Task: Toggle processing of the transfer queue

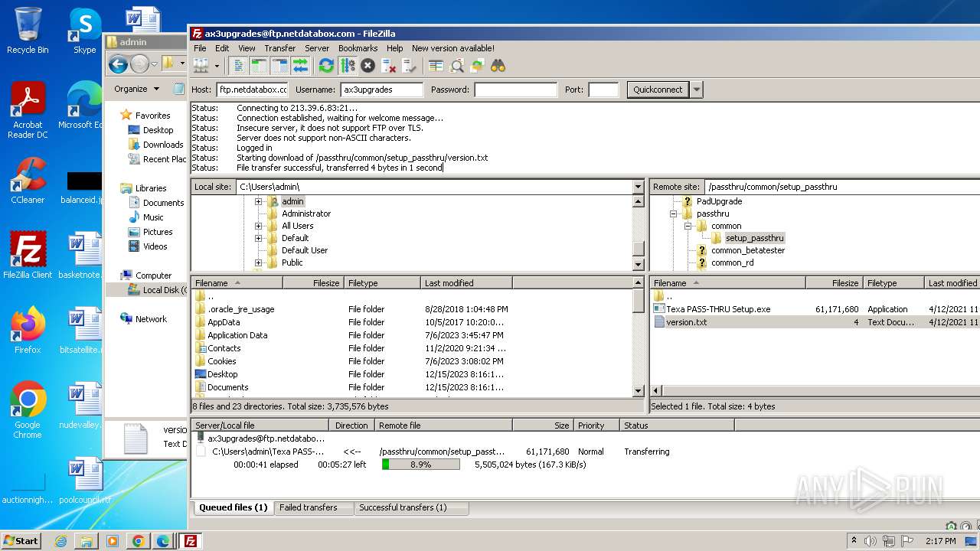Action: (347, 66)
